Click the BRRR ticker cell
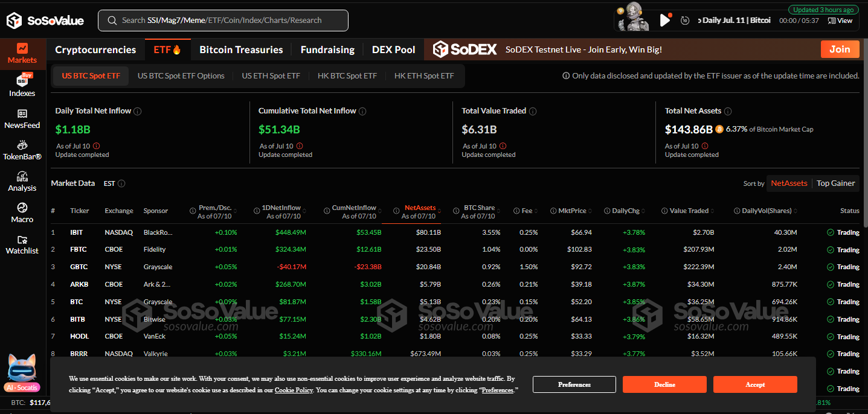The image size is (868, 414). [79, 354]
